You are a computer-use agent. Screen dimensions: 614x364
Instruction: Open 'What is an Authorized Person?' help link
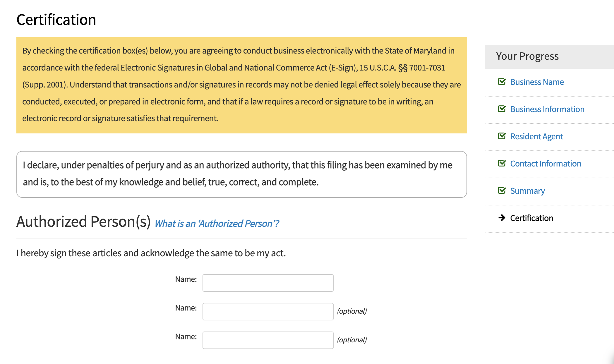pos(217,224)
